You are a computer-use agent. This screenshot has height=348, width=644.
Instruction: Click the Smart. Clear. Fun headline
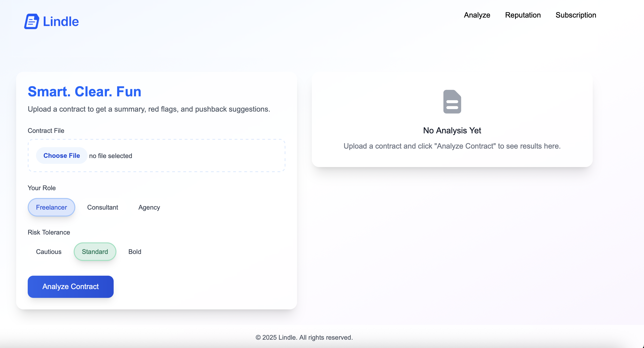tap(84, 91)
